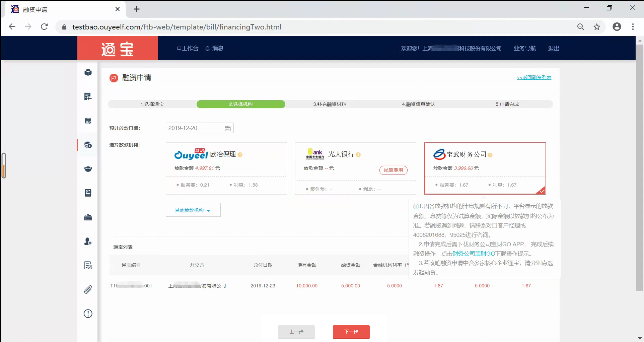Click the 试算费用 button
This screenshot has width=644, height=342.
tap(393, 170)
